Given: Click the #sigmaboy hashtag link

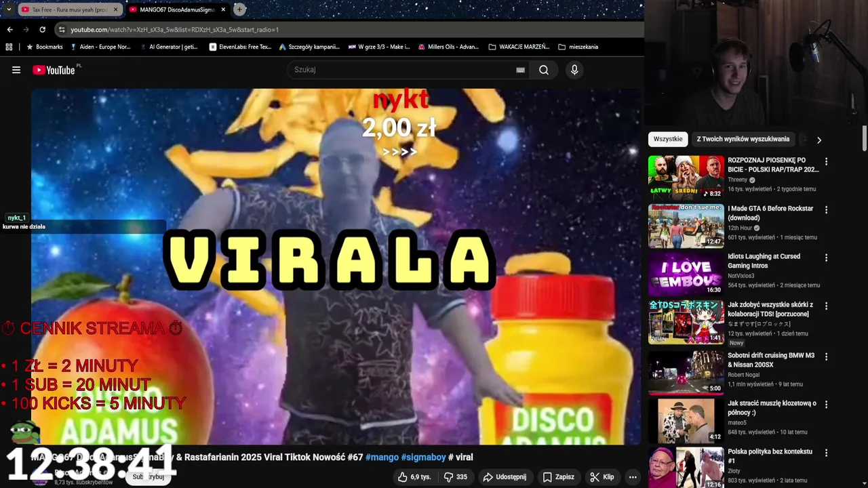Looking at the screenshot, I should tap(423, 457).
